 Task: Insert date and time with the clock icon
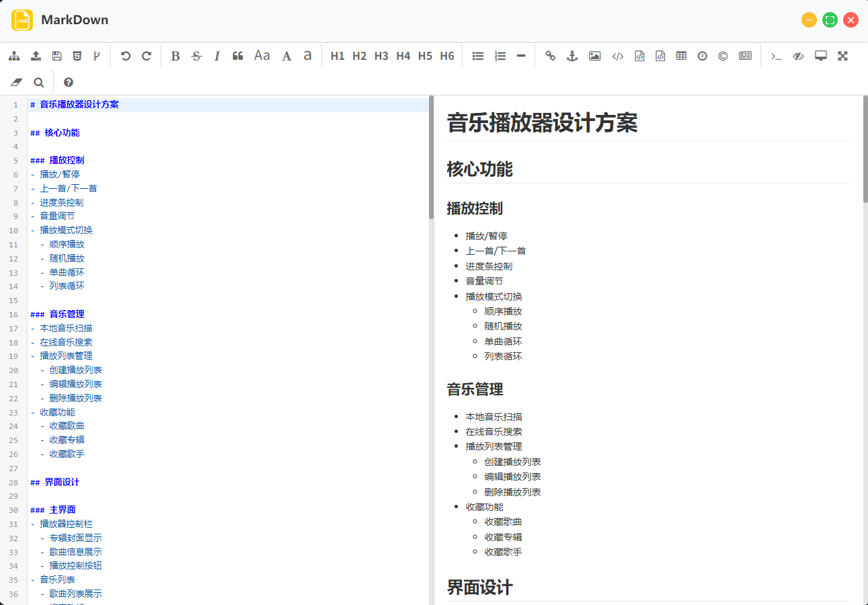pyautogui.click(x=702, y=56)
